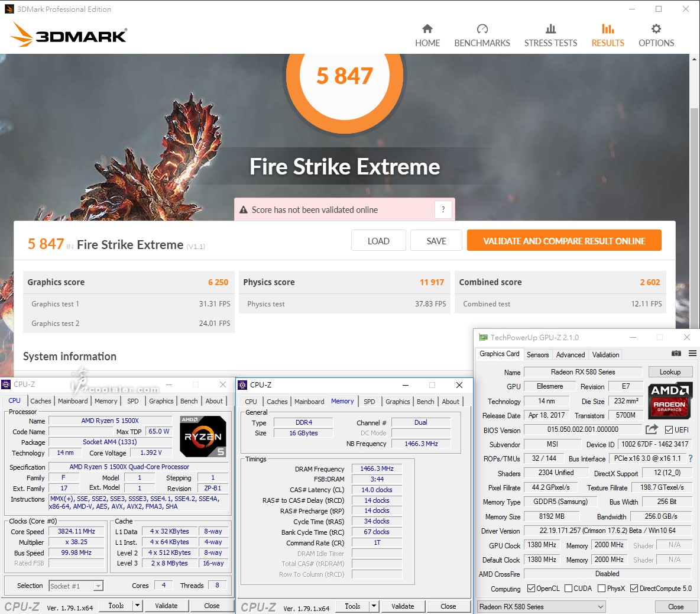
Task: Switch to About tab in left CPU-Z
Action: pos(214,401)
